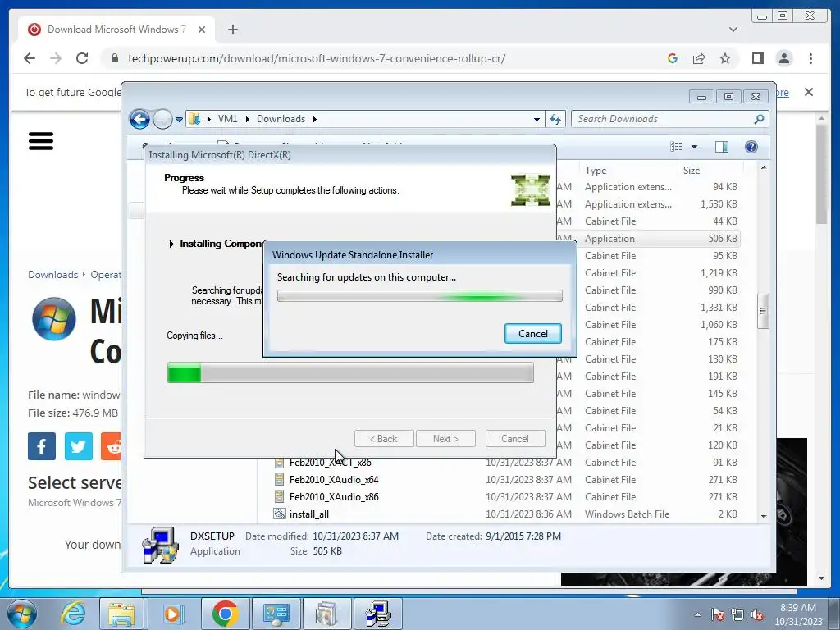This screenshot has height=630, width=840.
Task: Click the DirectX copying files progress bar
Action: point(350,372)
